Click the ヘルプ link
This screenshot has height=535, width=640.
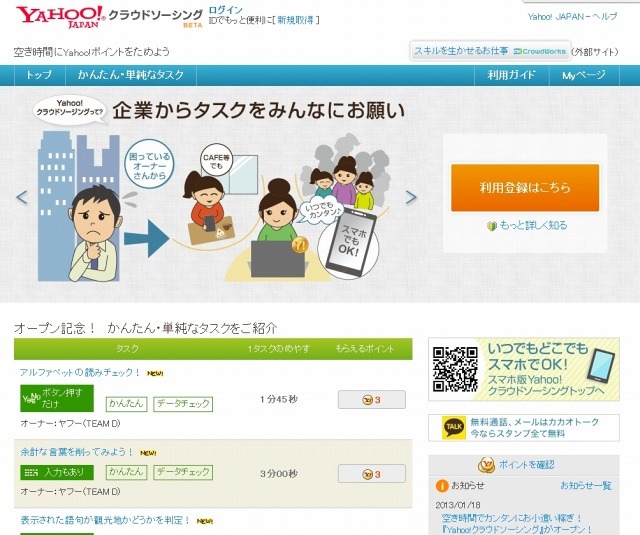605,17
